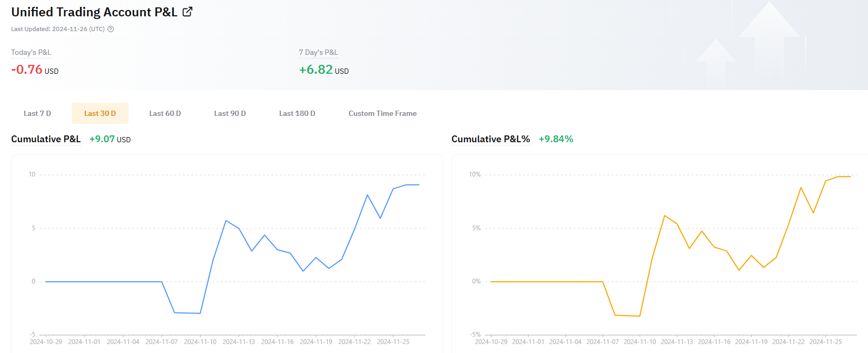Open Custom Time Frame selector

click(x=382, y=113)
